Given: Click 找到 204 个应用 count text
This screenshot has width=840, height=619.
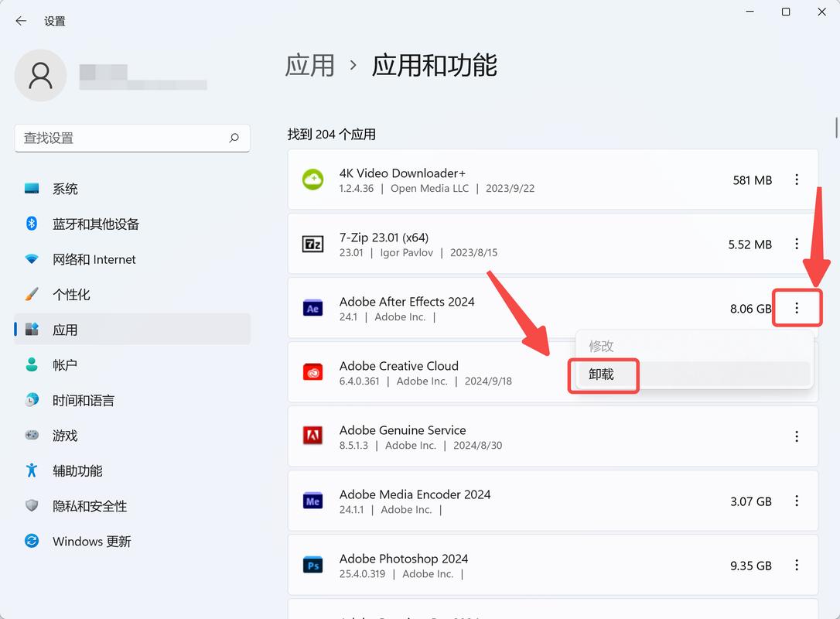Looking at the screenshot, I should [332, 134].
